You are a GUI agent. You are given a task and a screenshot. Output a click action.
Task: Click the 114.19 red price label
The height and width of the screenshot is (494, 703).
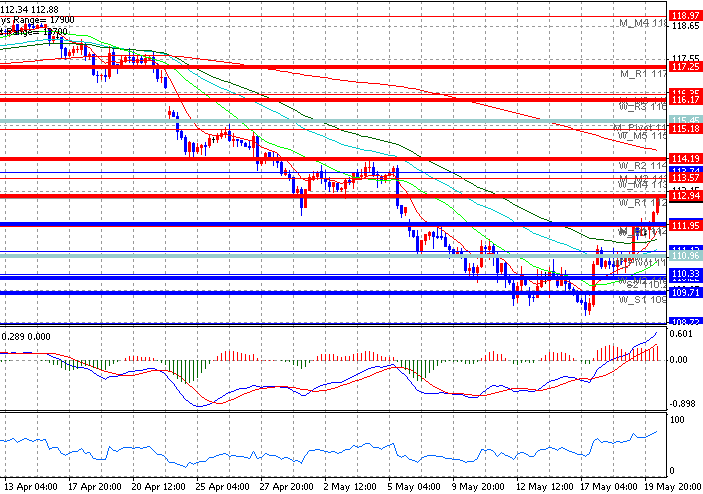(x=685, y=158)
